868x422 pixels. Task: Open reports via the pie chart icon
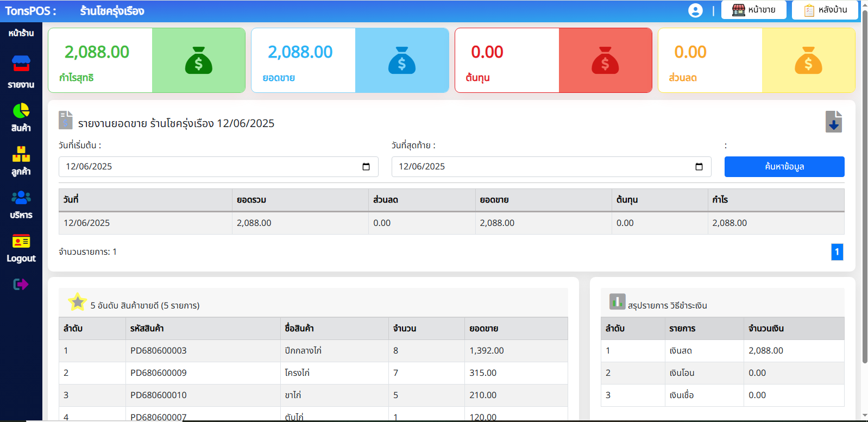(x=21, y=111)
